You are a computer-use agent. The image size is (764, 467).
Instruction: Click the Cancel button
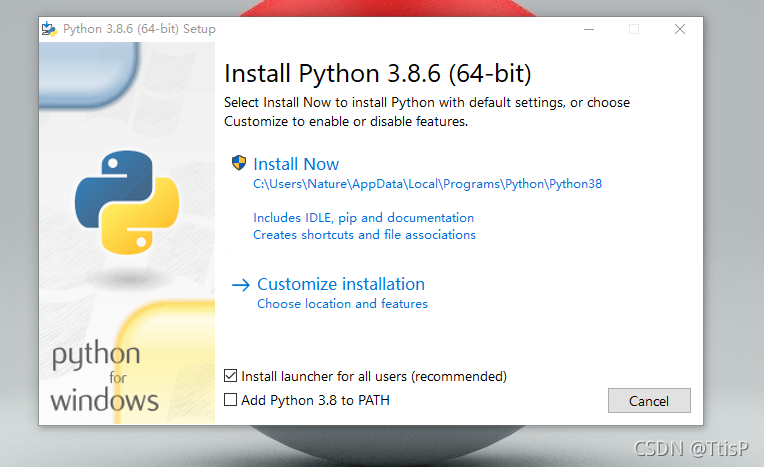(649, 401)
